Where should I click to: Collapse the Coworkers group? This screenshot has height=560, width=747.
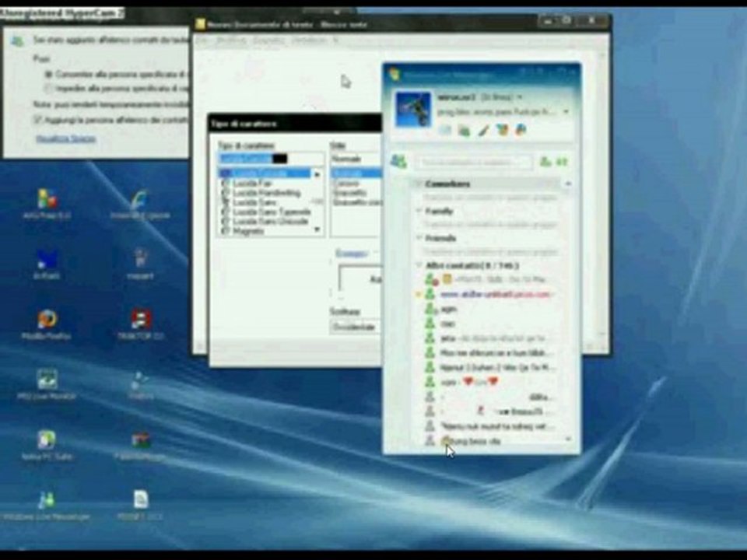[419, 184]
